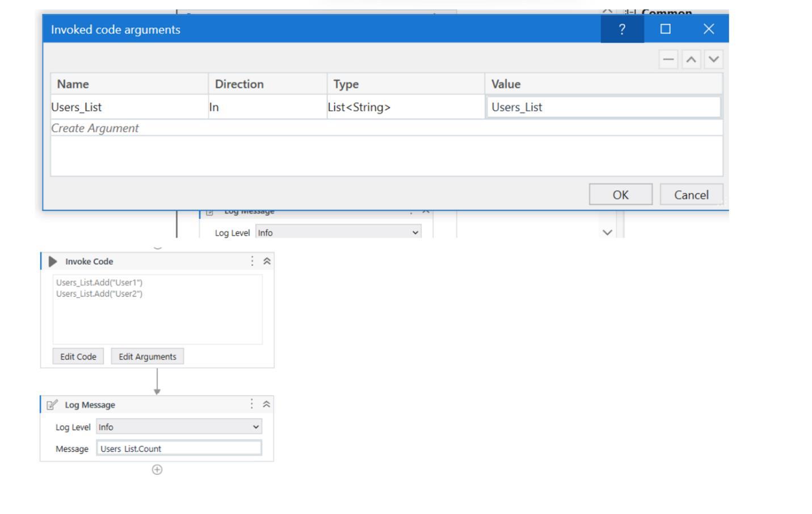The height and width of the screenshot is (514, 812).
Task: Click Create Argument row
Action: coord(386,128)
